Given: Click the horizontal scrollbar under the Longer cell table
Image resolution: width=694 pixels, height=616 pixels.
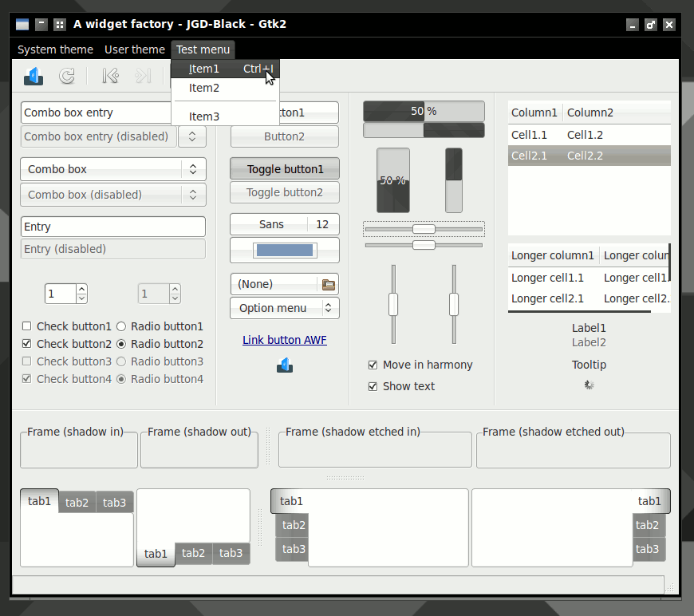Looking at the screenshot, I should [579, 312].
